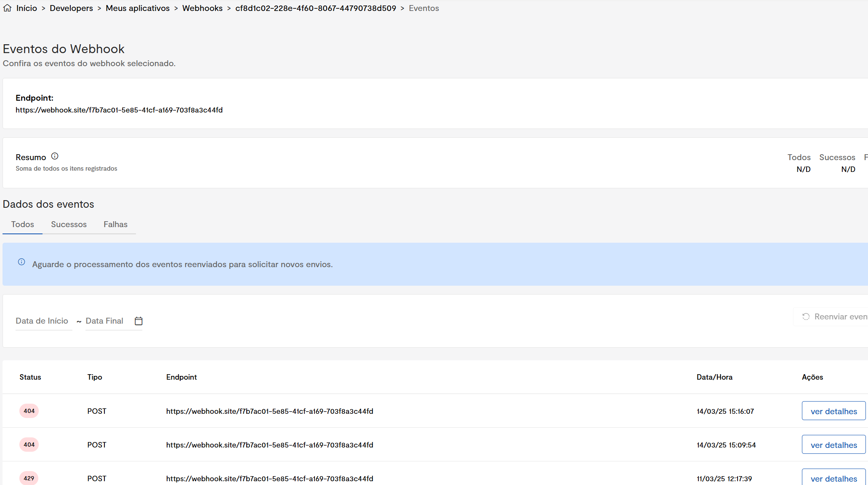This screenshot has width=868, height=485.
Task: Open Developers breadcrumb link
Action: coord(71,8)
